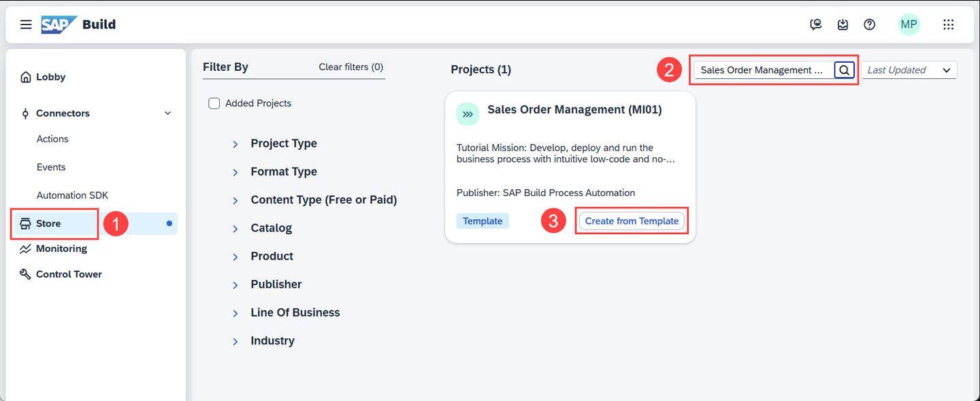This screenshot has height=401, width=980.
Task: Check the Added Projects checkbox
Action: (214, 103)
